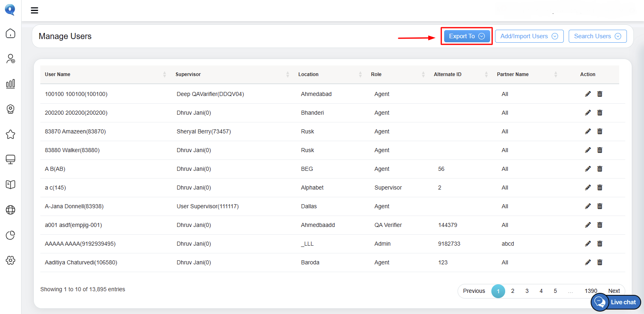Go to page 5
The width and height of the screenshot is (644, 314).
coord(555,291)
